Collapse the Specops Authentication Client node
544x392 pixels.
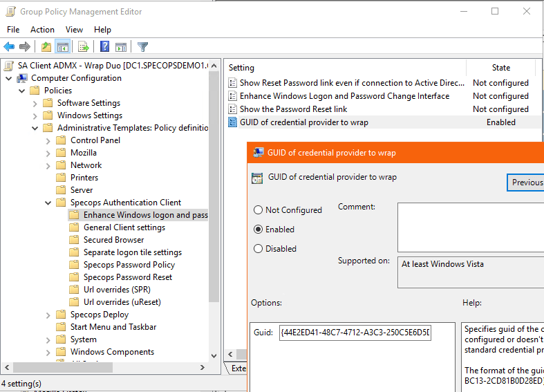point(48,203)
